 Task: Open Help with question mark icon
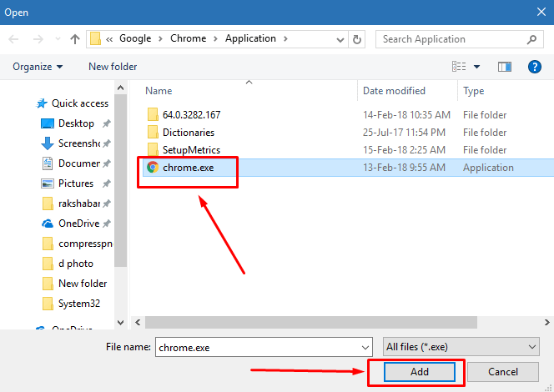pyautogui.click(x=535, y=67)
